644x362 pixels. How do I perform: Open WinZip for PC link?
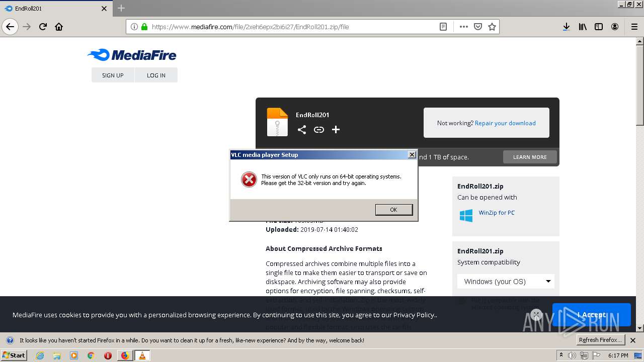497,213
